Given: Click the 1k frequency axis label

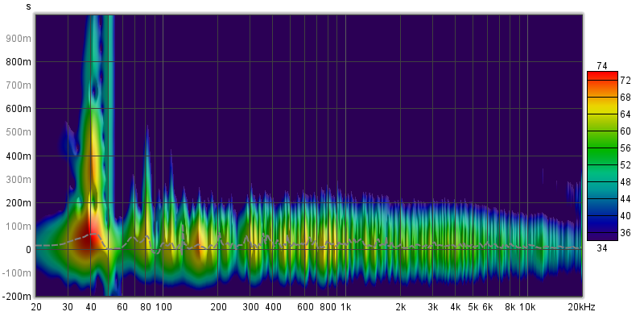Looking at the screenshot, I should pos(346,307).
